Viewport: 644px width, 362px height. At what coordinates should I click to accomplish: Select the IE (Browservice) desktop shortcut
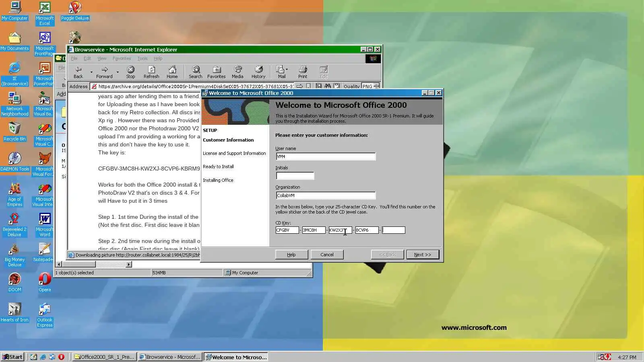point(15,74)
